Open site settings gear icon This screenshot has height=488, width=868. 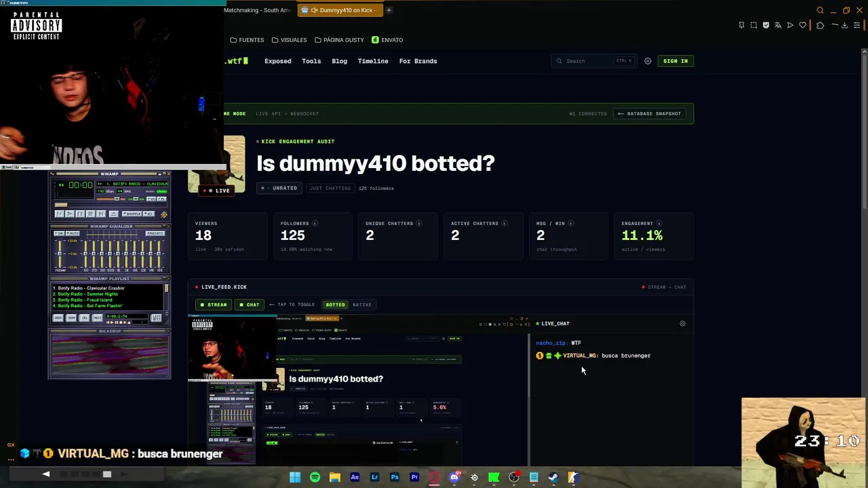[x=648, y=61]
